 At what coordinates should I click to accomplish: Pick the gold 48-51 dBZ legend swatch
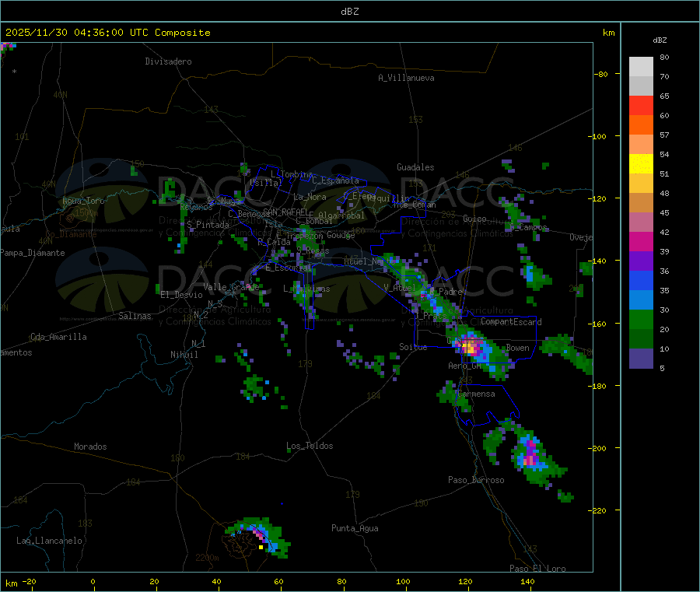coord(641,183)
